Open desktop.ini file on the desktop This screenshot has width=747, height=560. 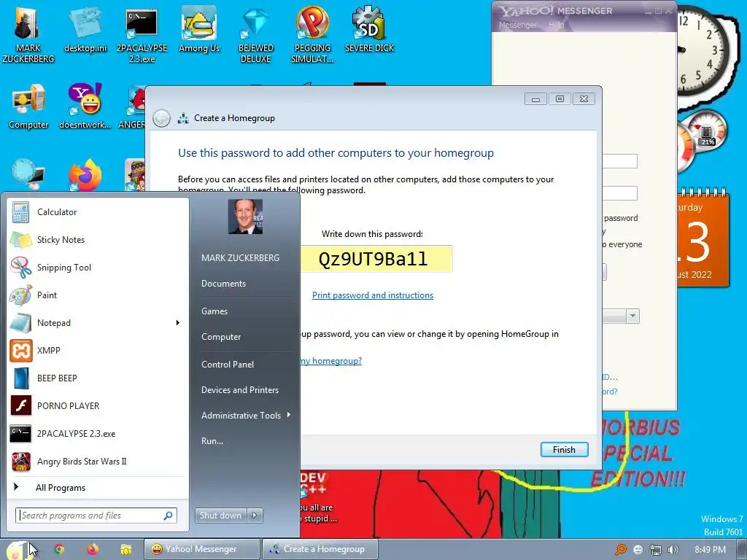(85, 29)
